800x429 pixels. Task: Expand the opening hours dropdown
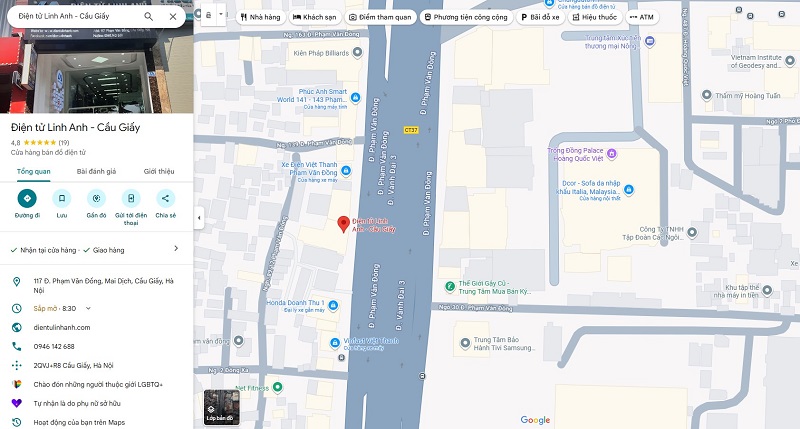88,308
